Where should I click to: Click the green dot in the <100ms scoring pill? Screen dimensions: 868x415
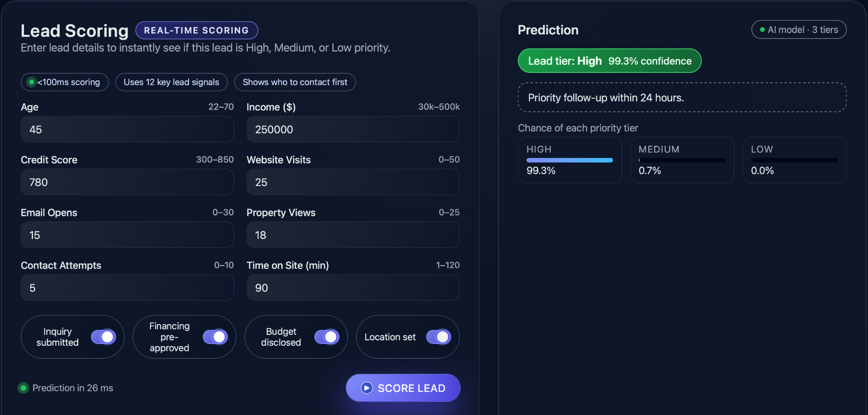[31, 82]
